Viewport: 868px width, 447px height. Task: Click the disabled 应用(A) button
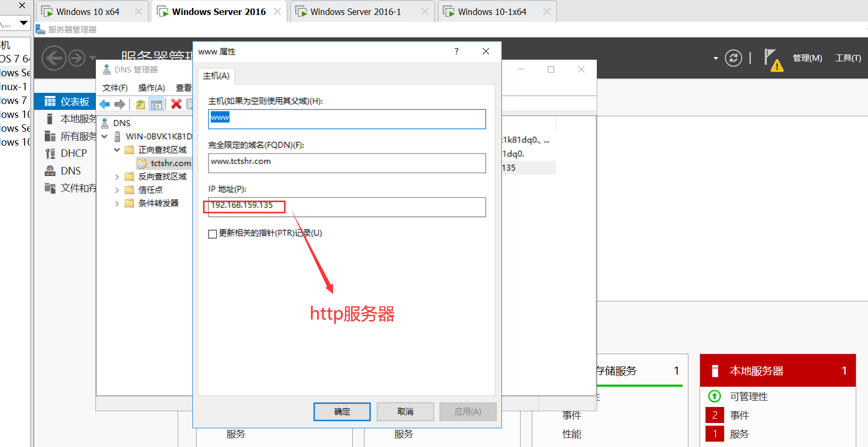(468, 412)
